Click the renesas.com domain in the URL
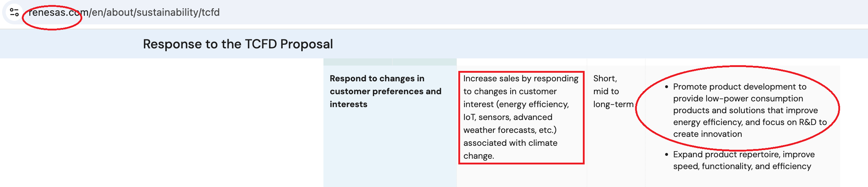 [x=57, y=12]
